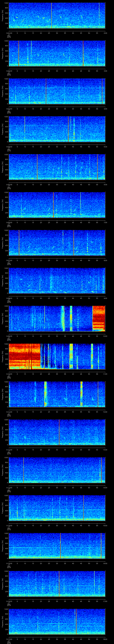Click the 9:08:00 start time label
Image resolution: width=114 pixels, height=644 pixels.
pyautogui.click(x=9, y=298)
